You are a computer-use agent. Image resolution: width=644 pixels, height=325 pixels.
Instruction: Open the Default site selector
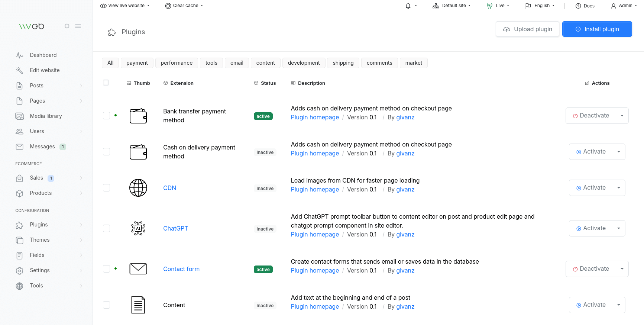tap(452, 6)
